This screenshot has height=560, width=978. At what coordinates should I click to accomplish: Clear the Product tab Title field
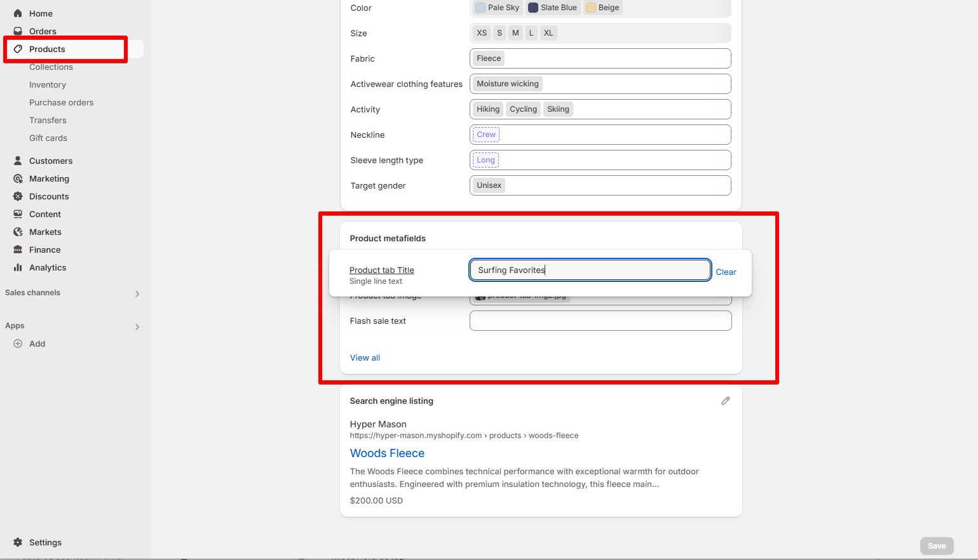tap(726, 272)
